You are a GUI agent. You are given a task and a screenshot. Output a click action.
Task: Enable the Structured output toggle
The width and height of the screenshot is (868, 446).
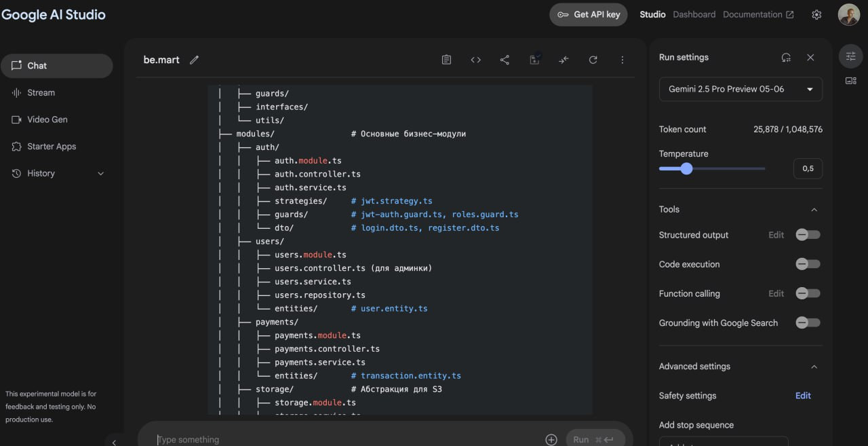[807, 235]
